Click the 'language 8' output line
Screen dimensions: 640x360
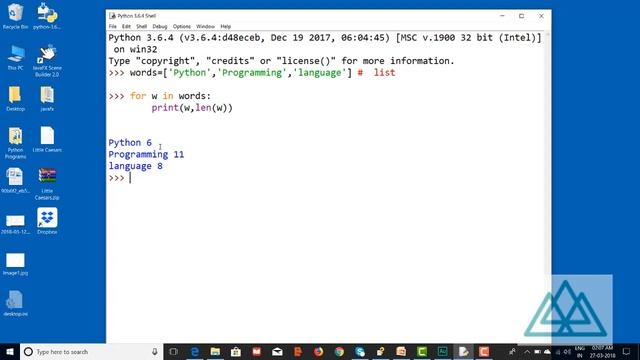[136, 167]
